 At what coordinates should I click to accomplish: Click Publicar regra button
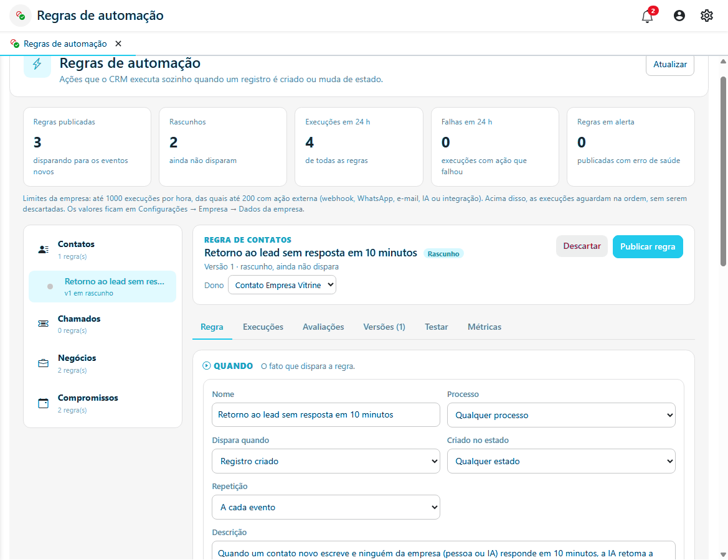tap(648, 246)
